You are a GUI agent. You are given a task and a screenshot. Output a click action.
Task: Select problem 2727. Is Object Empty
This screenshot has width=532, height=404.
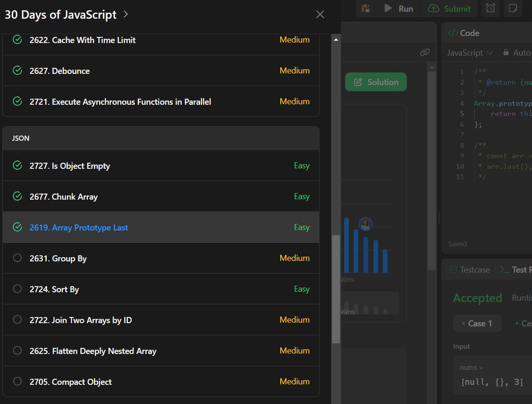point(161,166)
